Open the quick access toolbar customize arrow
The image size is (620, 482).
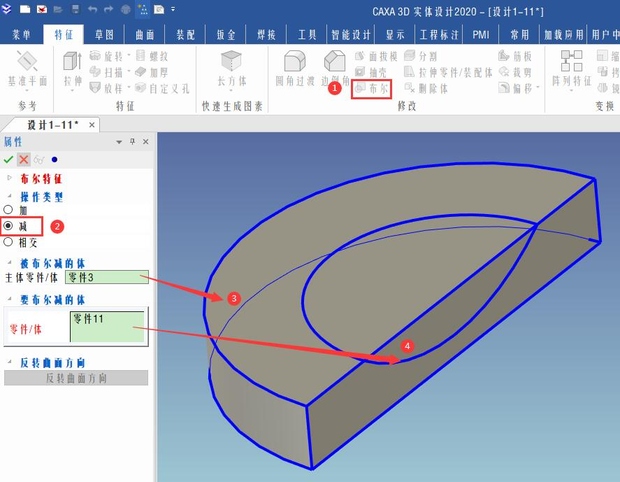[173, 9]
